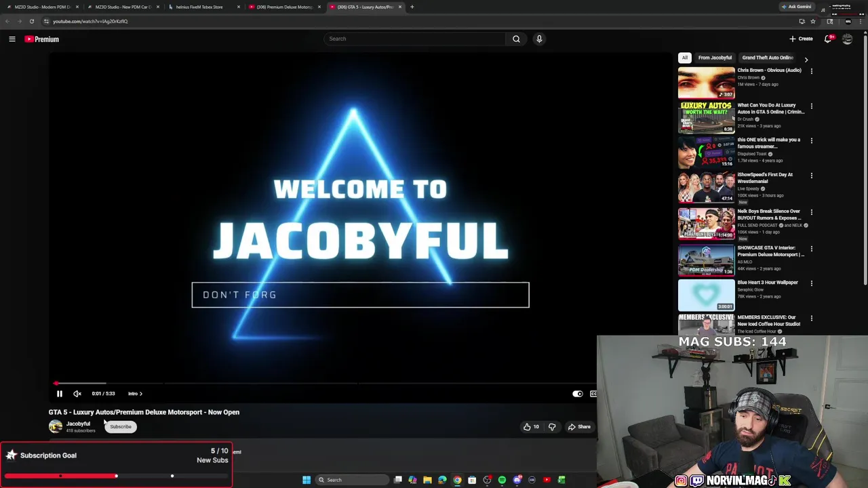Unmute the video volume icon
Image resolution: width=868 pixels, height=488 pixels.
pos(77,393)
